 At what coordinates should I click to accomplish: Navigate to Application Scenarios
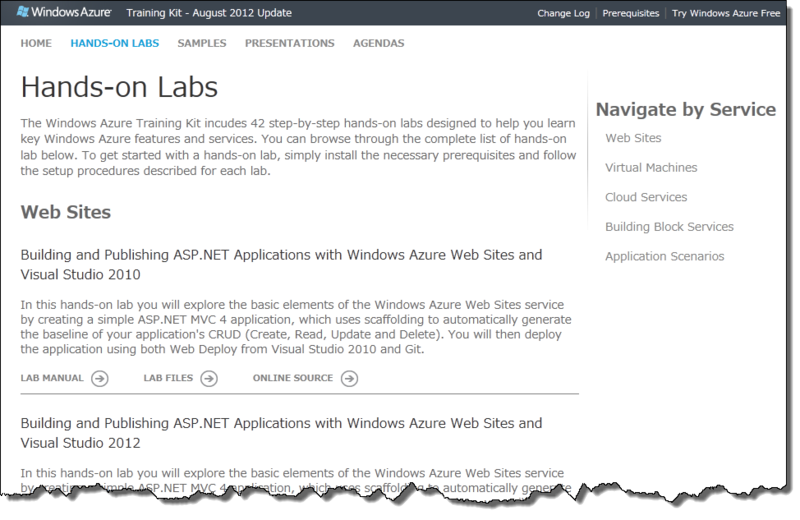(x=665, y=256)
